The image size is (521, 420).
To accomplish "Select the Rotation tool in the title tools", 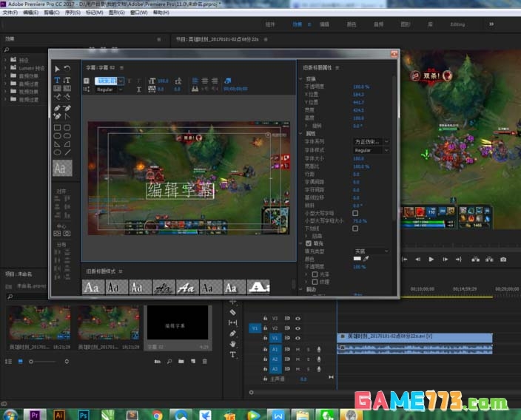I will pos(67,68).
